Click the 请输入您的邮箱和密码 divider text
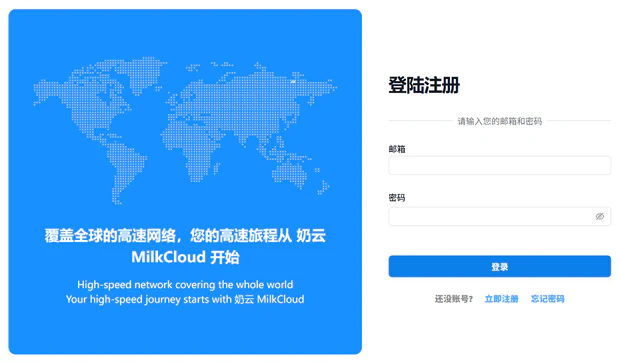620x362 pixels. coord(499,121)
